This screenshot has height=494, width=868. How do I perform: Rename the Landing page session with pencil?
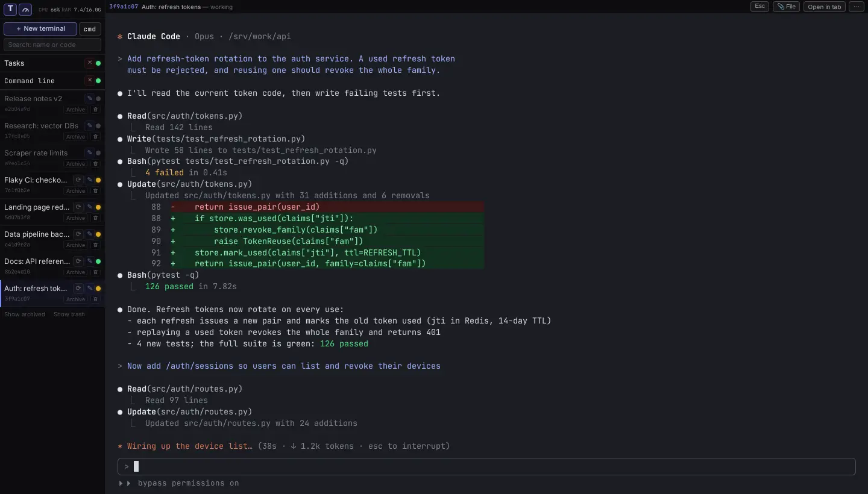(90, 207)
